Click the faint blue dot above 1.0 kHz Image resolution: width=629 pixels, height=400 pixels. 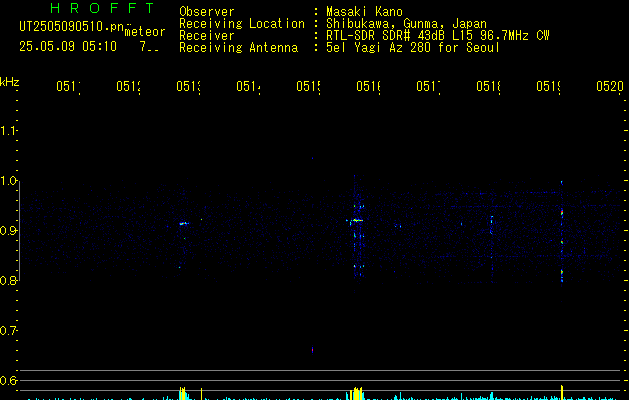tap(312, 158)
